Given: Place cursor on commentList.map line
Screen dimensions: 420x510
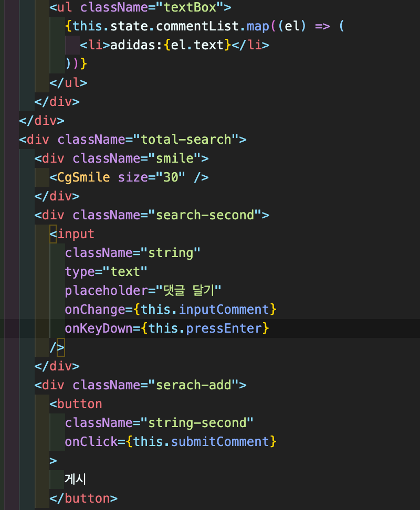Looking at the screenshot, I should 204,26.
